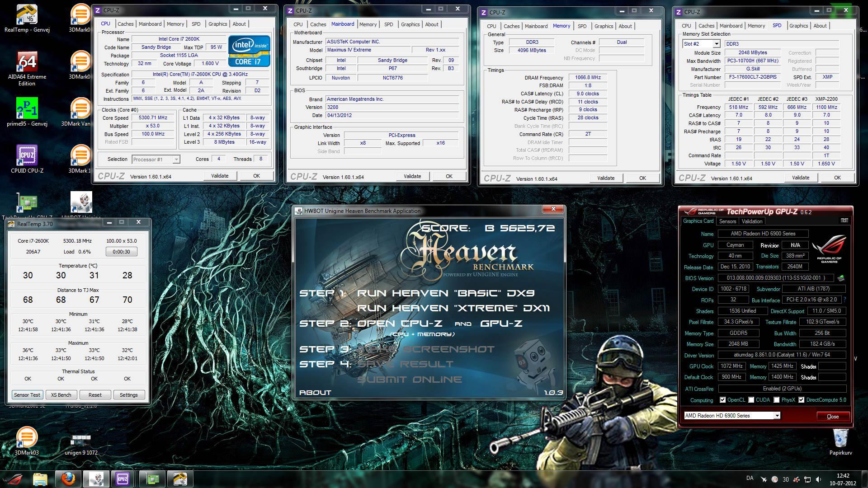Click 0:00:30 timer button in RealTemp
The width and height of the screenshot is (868, 488).
[121, 252]
